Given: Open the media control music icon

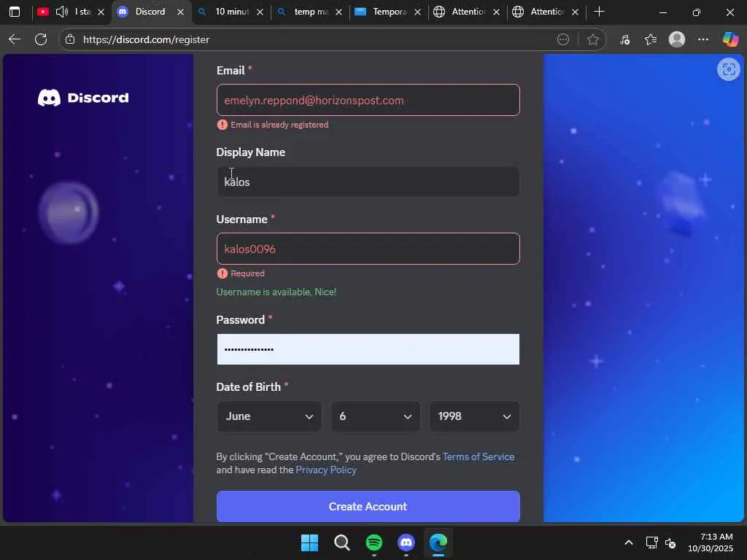Looking at the screenshot, I should [624, 39].
